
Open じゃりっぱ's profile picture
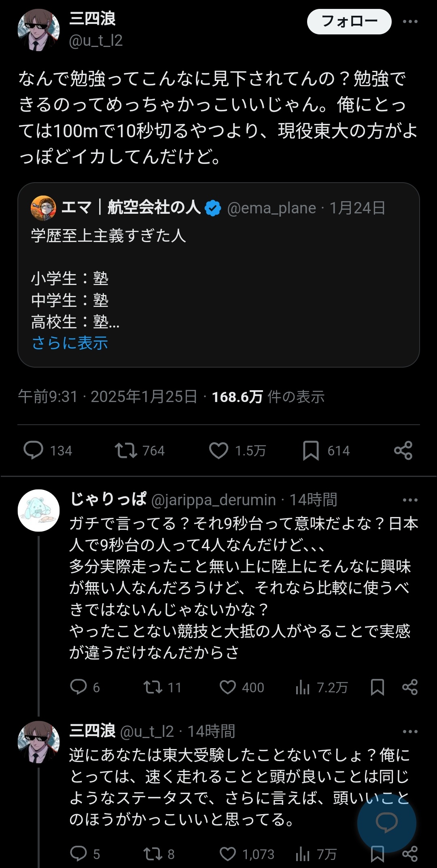click(39, 510)
